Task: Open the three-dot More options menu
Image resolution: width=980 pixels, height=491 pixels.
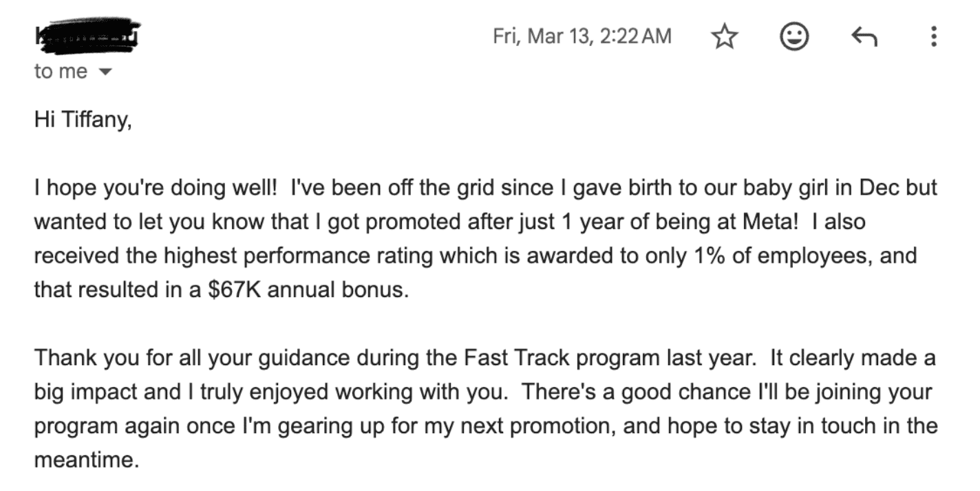Action: click(933, 36)
